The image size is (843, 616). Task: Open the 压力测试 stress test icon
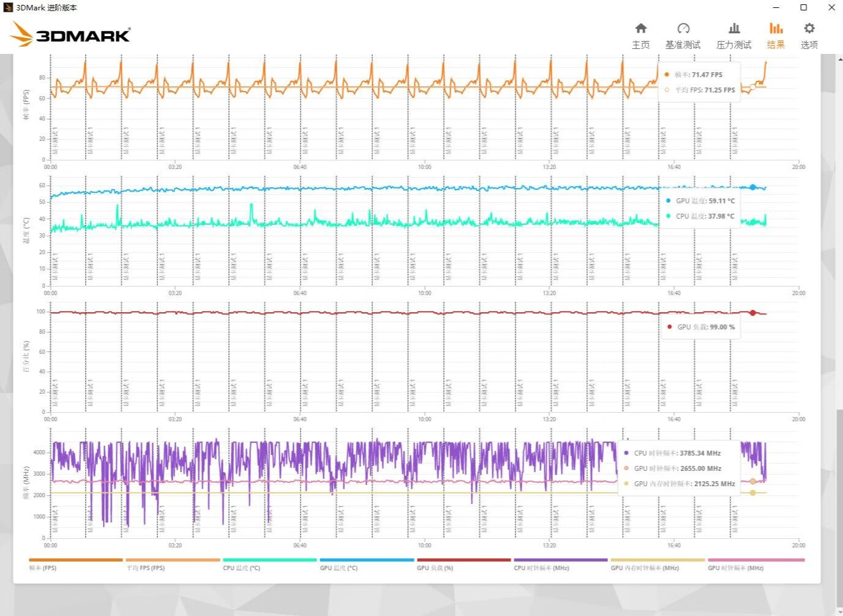[x=734, y=28]
